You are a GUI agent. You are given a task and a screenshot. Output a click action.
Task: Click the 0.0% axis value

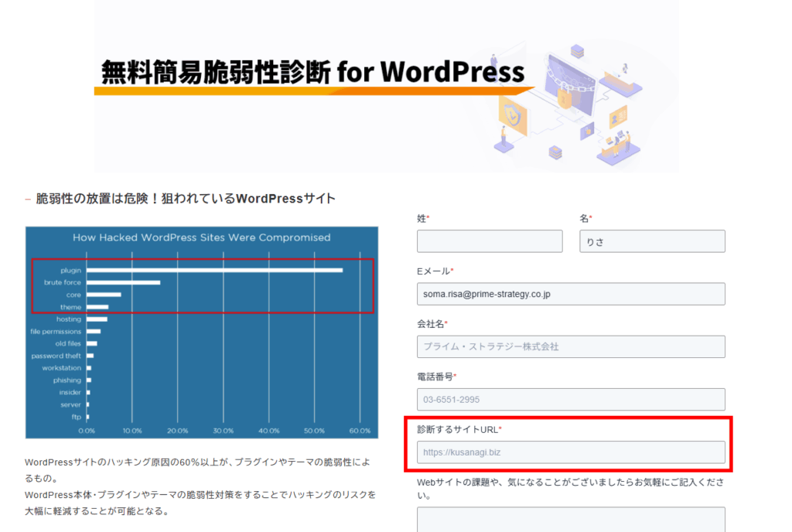87,431
